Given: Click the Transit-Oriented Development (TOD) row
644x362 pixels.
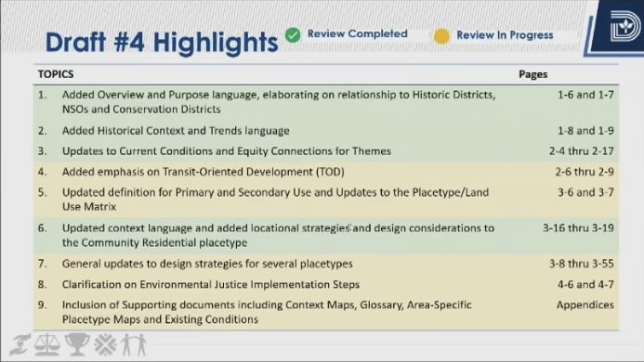Looking at the screenshot, I should pyautogui.click(x=326, y=172).
